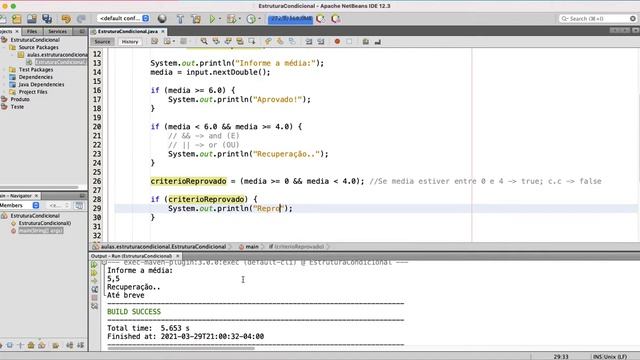Viewport: 640px width, 360px height.
Task: Click the memory usage bar in toolbar
Action: tap(290, 19)
